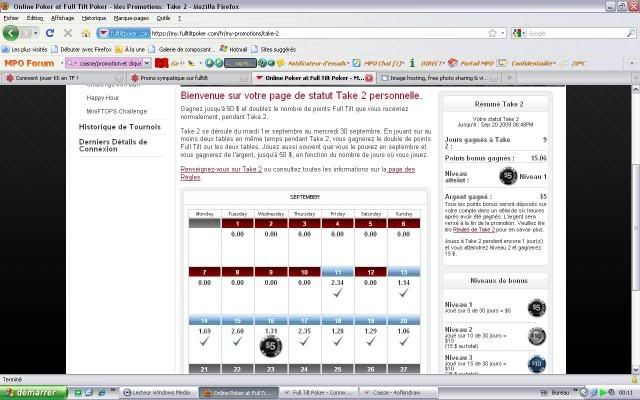
Task: Click the demarrer Start button
Action: point(34,392)
